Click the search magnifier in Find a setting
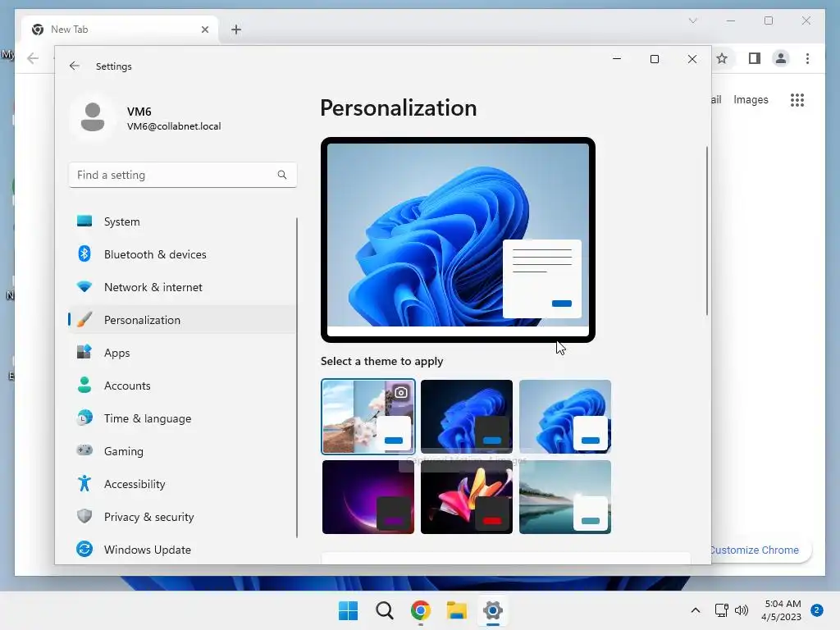This screenshot has width=840, height=630. click(282, 175)
